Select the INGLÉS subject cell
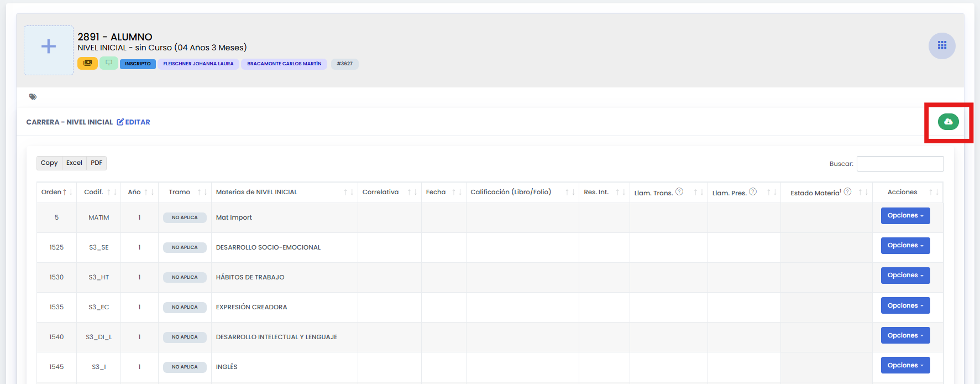980x384 pixels. tap(285, 367)
